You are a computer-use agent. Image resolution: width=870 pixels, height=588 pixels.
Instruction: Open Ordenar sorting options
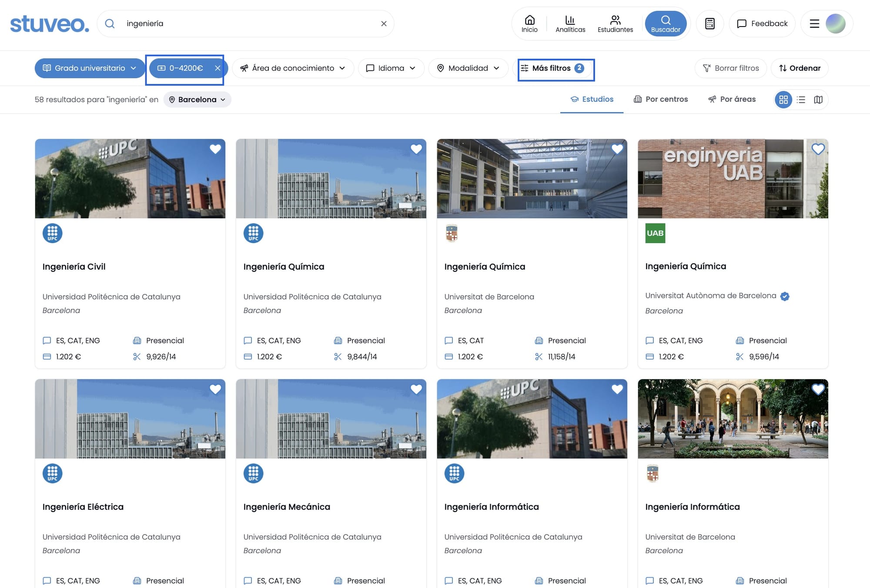[x=800, y=68]
